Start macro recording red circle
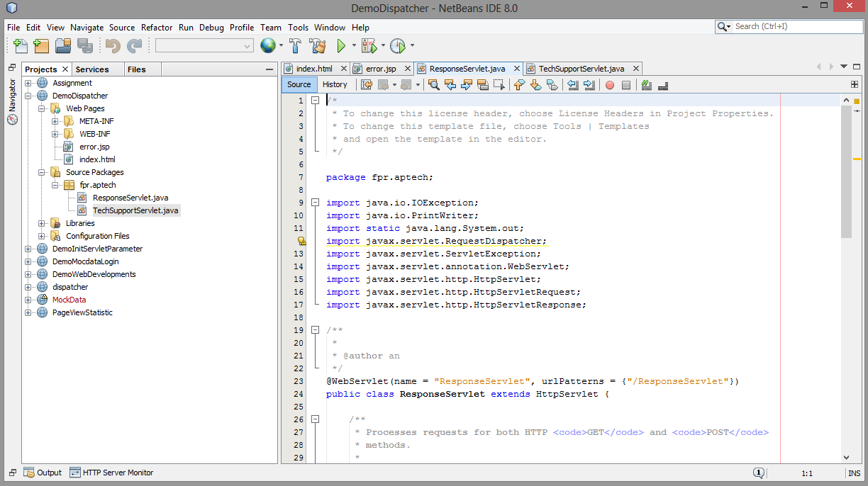Image resolution: width=868 pixels, height=486 pixels. (x=609, y=85)
